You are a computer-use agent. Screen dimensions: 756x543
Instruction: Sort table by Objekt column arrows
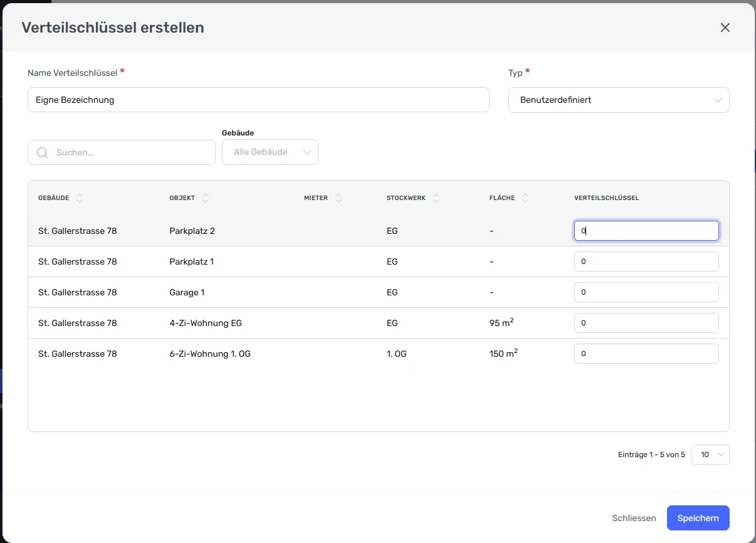click(206, 198)
